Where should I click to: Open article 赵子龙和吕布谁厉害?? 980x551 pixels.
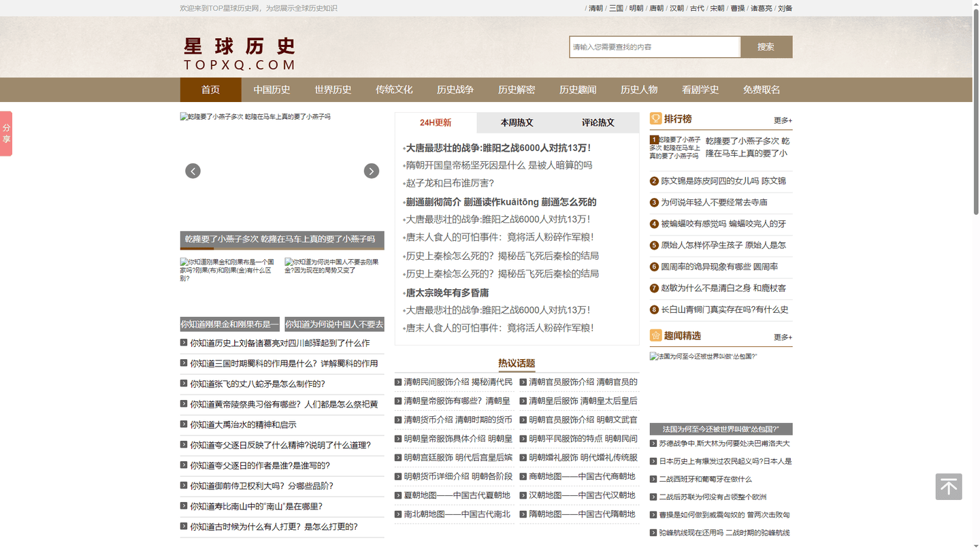[x=450, y=183]
